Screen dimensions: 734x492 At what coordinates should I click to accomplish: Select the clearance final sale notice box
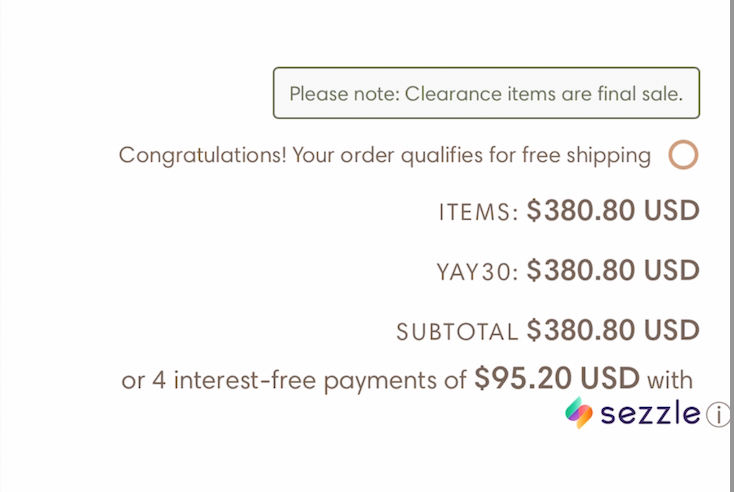(486, 94)
